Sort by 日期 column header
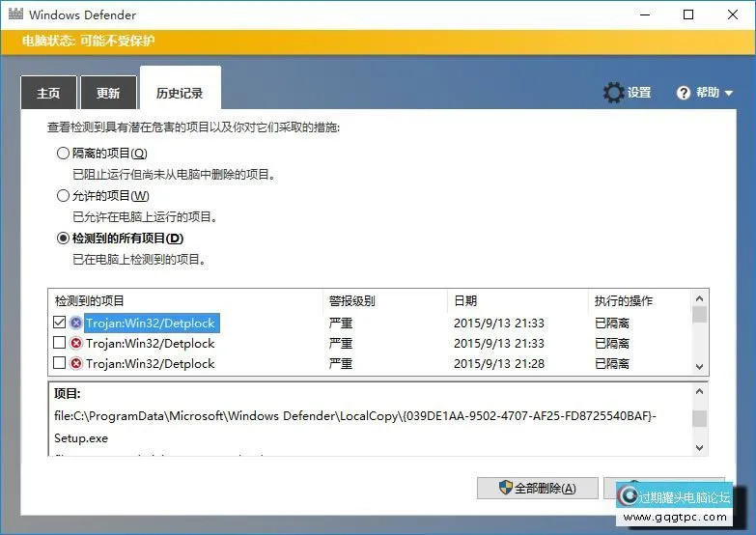This screenshot has height=535, width=756. coord(465,301)
